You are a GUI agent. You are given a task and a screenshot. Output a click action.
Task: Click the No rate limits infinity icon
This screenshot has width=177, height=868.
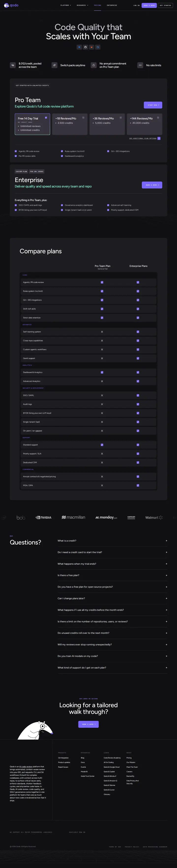(x=140, y=65)
